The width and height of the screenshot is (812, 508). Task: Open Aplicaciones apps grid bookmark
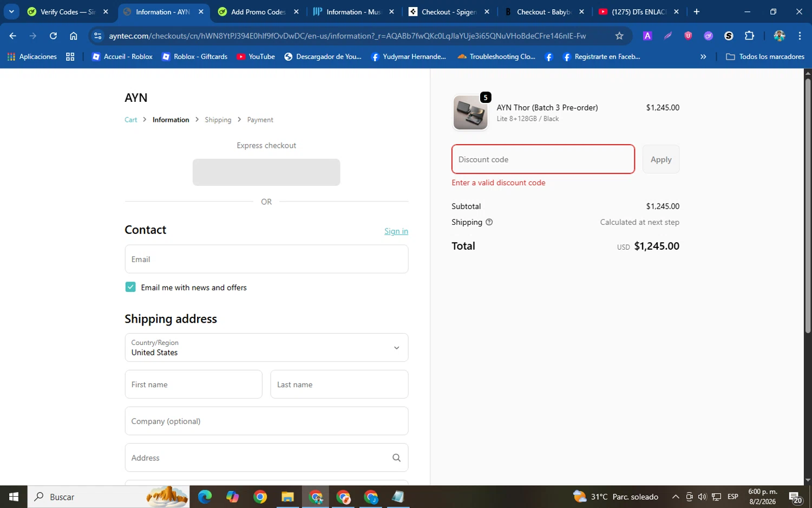(32, 56)
